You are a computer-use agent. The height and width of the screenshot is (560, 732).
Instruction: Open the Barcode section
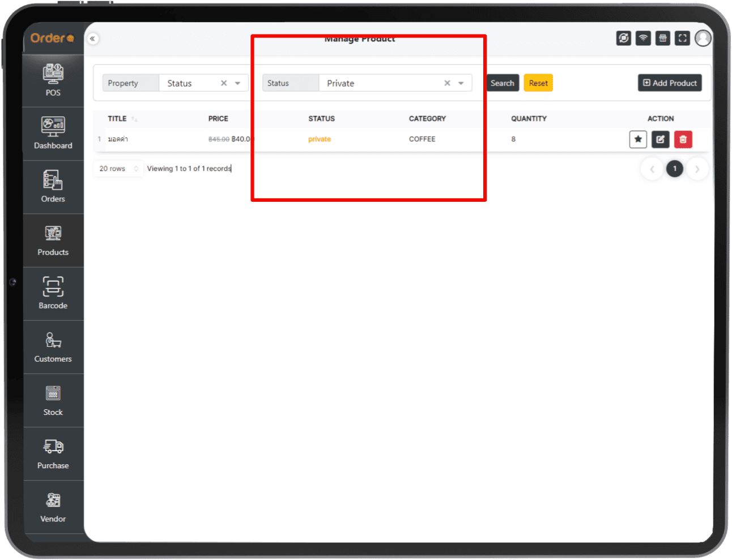[x=53, y=292]
